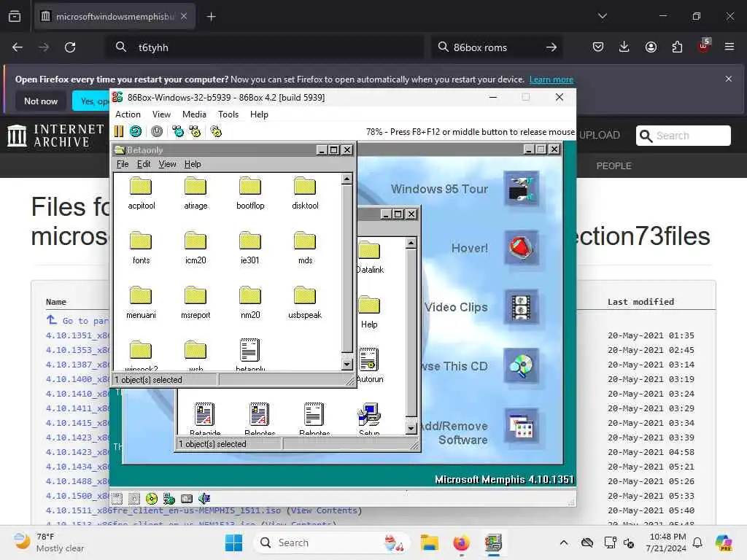The image size is (747, 560).
Task: Click the rear folder window's scroll-down arrow
Action: [411, 427]
